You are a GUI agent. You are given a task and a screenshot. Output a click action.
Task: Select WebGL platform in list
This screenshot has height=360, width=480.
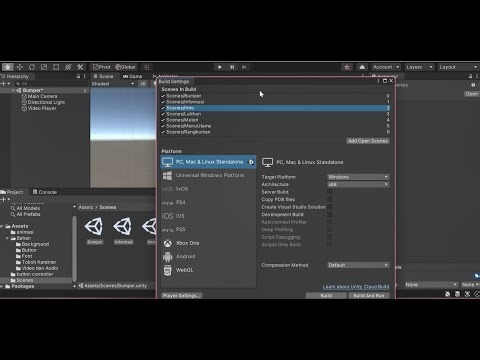pos(208,270)
